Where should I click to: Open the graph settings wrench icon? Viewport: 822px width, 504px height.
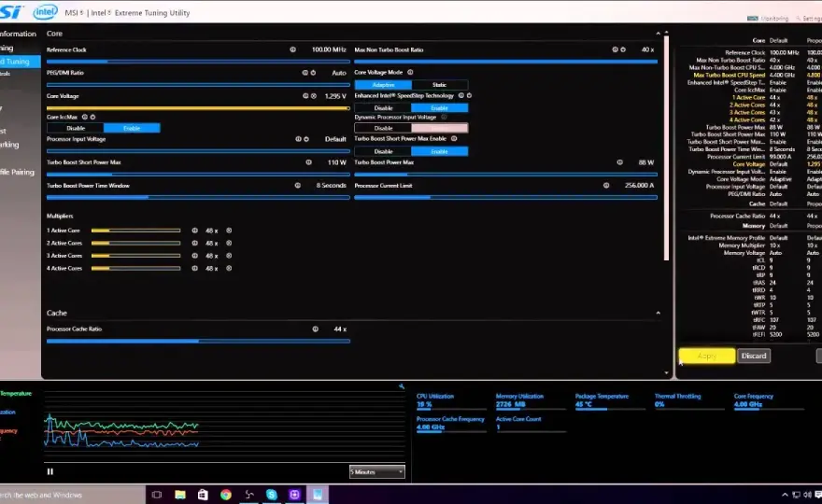402,386
